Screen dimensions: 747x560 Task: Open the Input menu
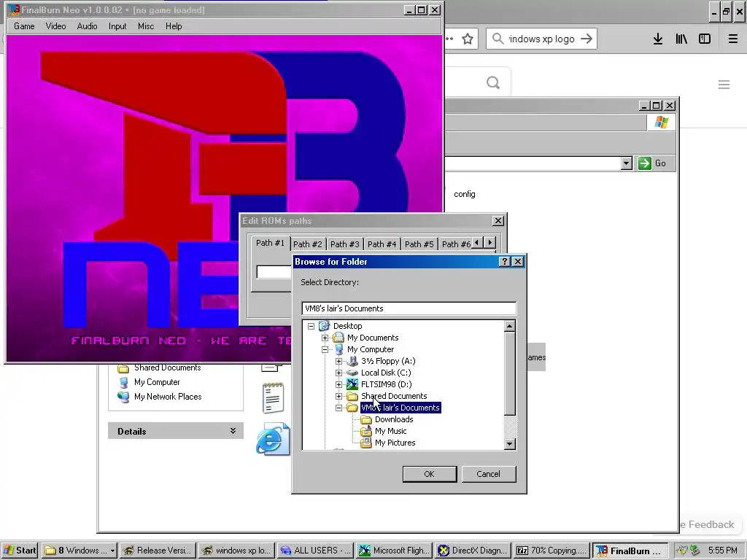[x=117, y=26]
